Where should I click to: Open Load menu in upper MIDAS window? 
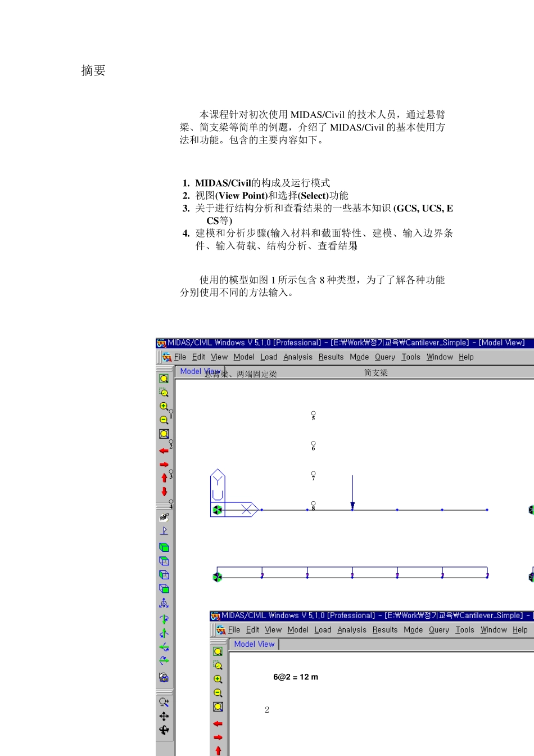tap(269, 357)
